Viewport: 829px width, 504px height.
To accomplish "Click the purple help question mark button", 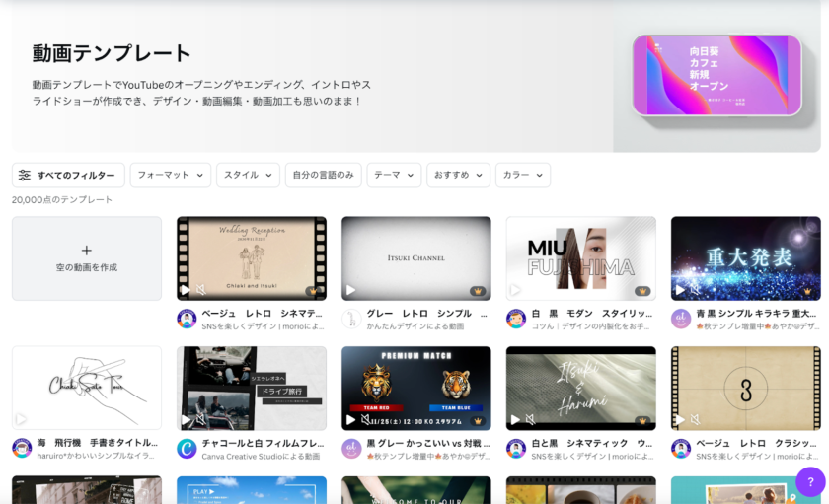I will tap(810, 481).
